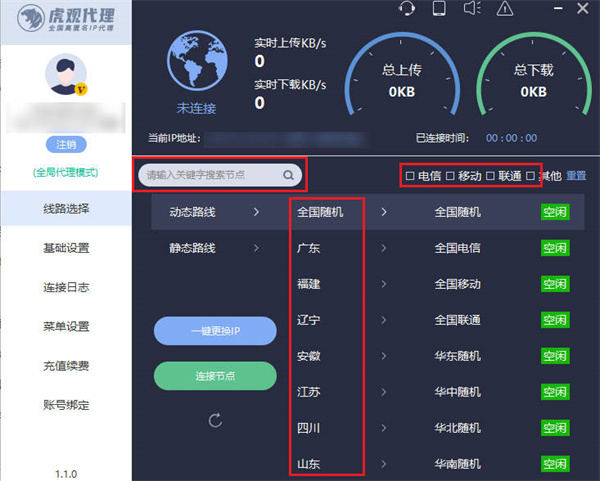Click the 连接节点 button
600x481 pixels.
[215, 376]
